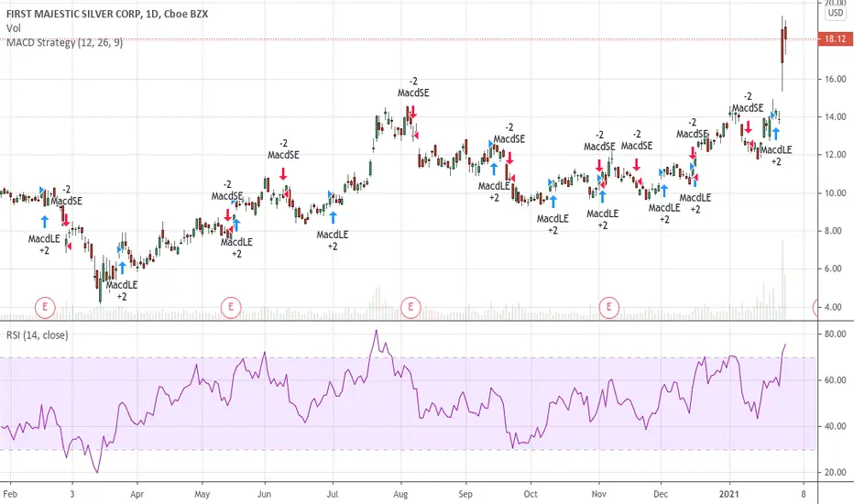Click the 2021 label on time axis
The height and width of the screenshot is (504, 854).
[729, 494]
